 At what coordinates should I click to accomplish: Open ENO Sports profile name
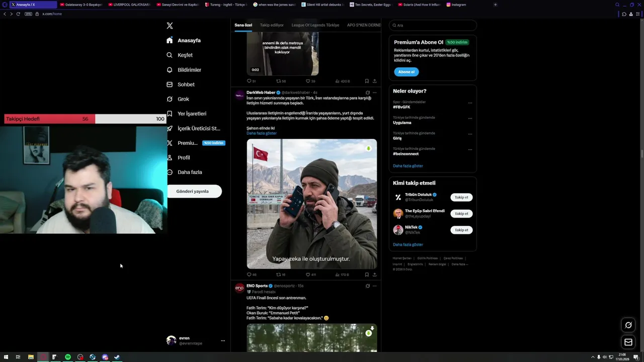point(257,286)
